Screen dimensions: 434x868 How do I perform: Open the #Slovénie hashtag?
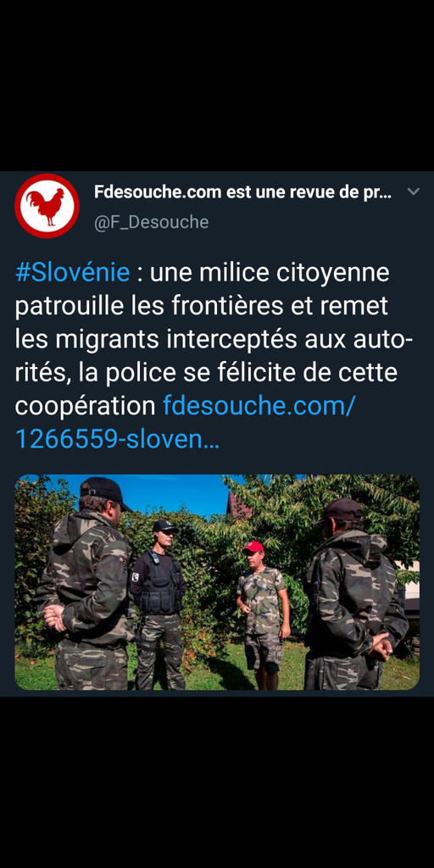[73, 273]
